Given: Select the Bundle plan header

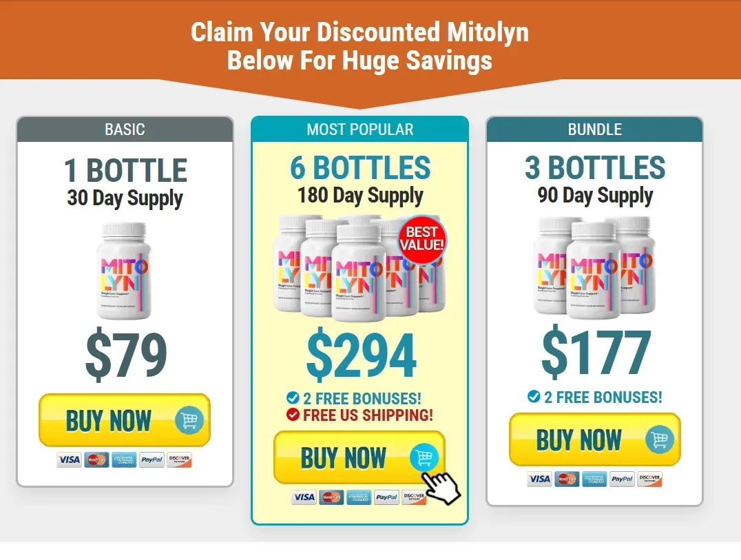Looking at the screenshot, I should point(594,129).
